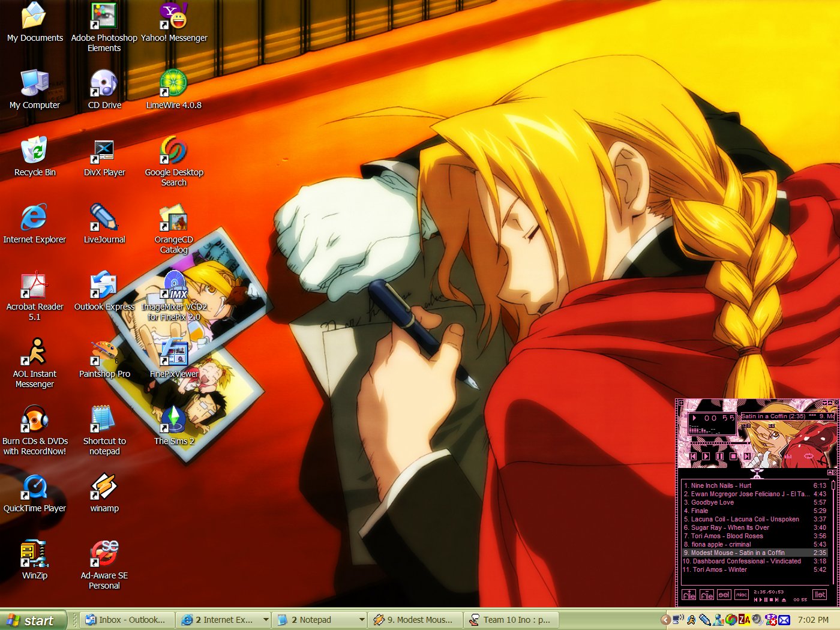This screenshot has width=840, height=630.
Task: Select Nine Inch Nails - Hurt track
Action: 755,485
